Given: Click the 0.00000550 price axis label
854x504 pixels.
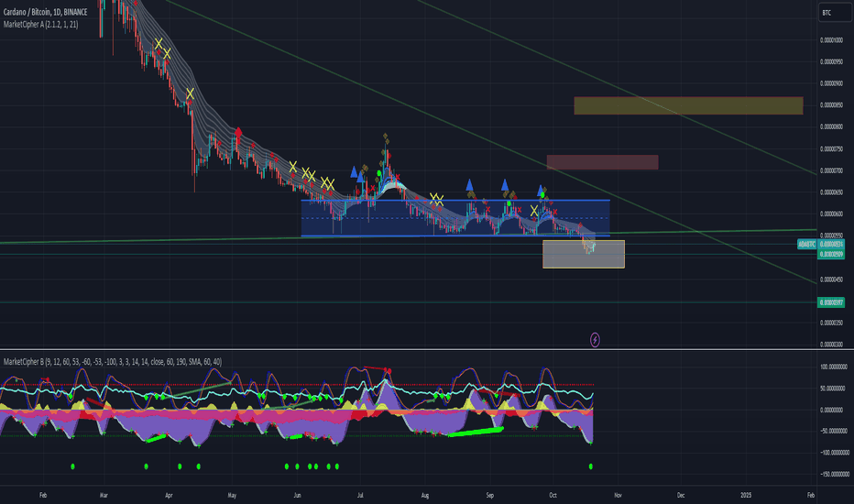Looking at the screenshot, I should click(x=831, y=236).
